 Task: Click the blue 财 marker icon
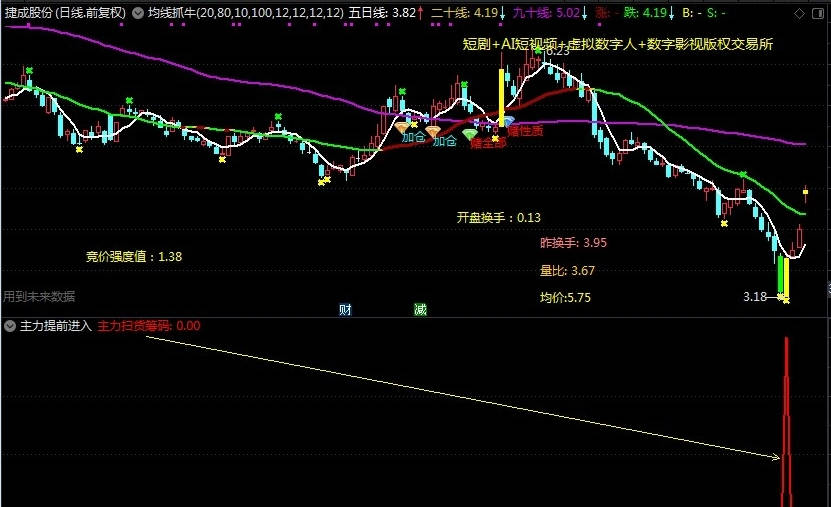coord(345,309)
